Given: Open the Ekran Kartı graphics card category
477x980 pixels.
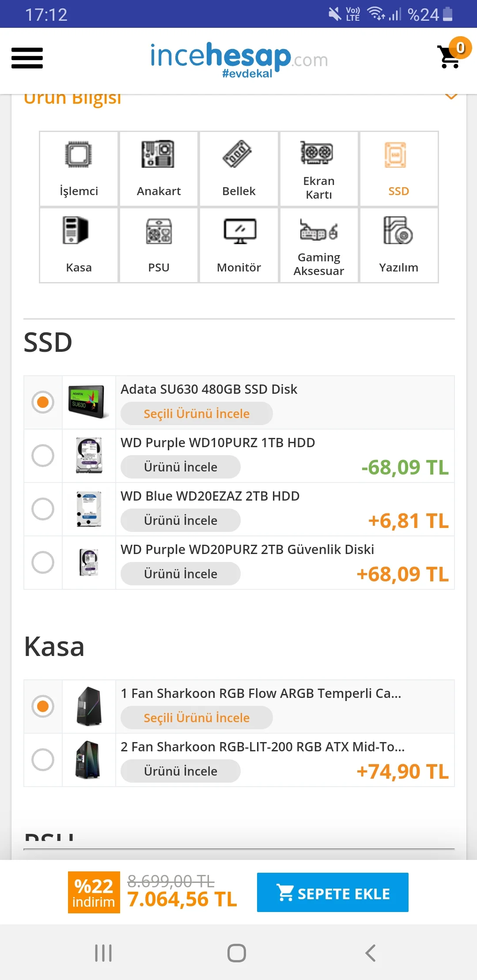Looking at the screenshot, I should [318, 169].
